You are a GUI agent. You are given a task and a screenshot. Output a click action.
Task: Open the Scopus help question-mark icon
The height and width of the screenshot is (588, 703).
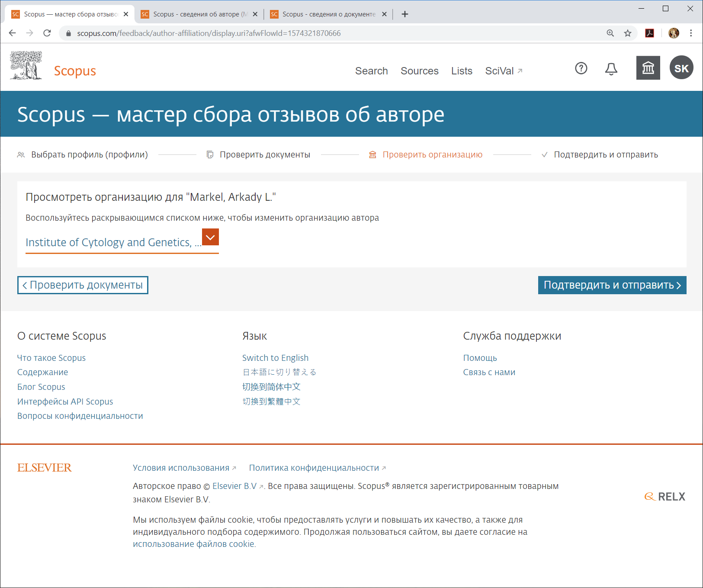click(581, 68)
